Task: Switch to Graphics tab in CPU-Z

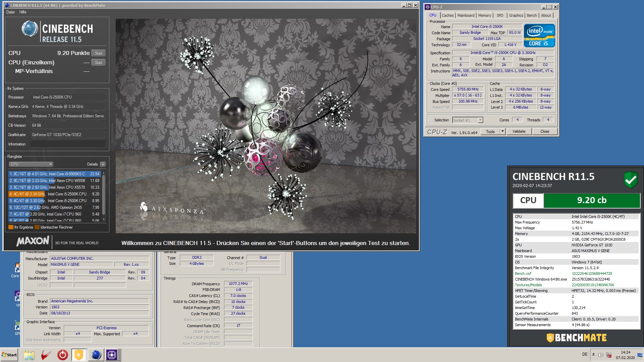Action: click(516, 15)
